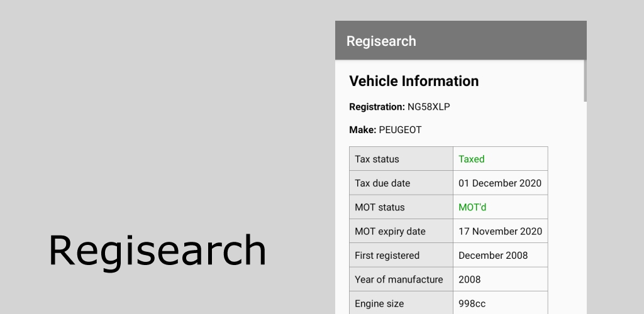Click the scrollbar thumb in the panel
644x314 pixels.
tap(585, 81)
